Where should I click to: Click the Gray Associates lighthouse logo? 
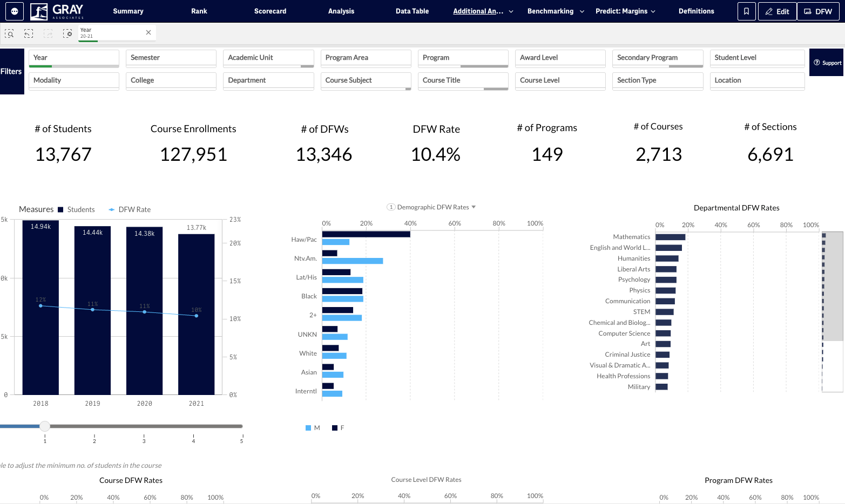[57, 11]
